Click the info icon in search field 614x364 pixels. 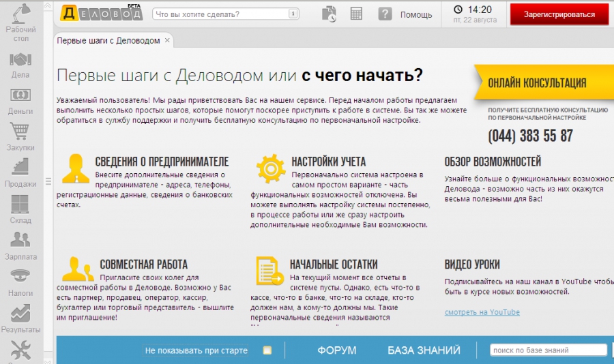pos(293,14)
